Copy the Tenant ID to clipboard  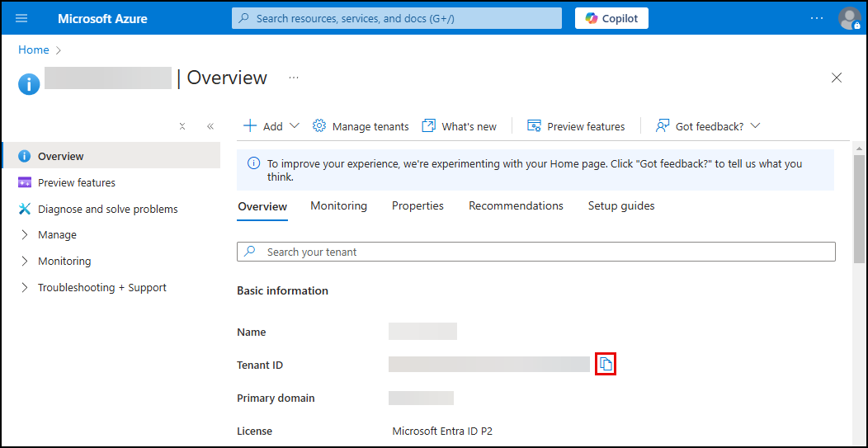606,364
